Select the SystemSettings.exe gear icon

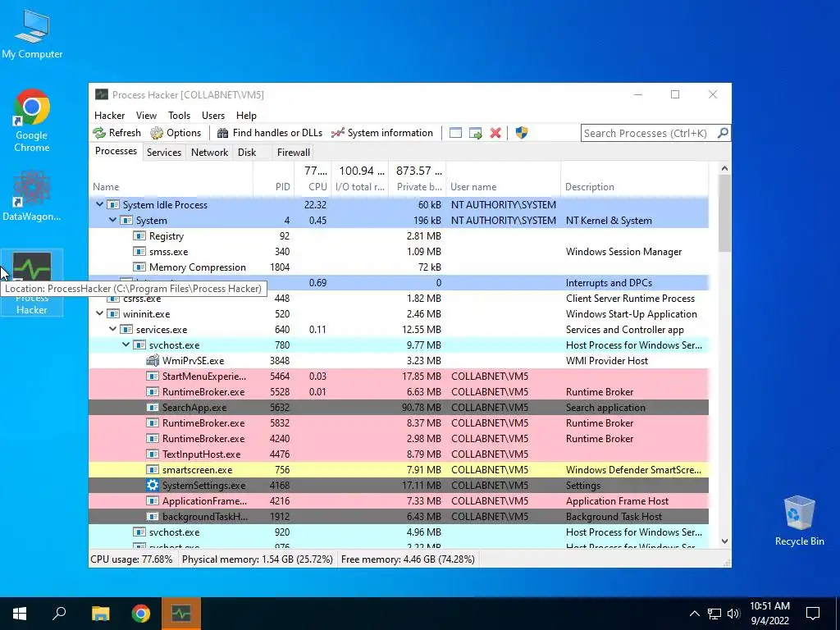[x=153, y=486]
